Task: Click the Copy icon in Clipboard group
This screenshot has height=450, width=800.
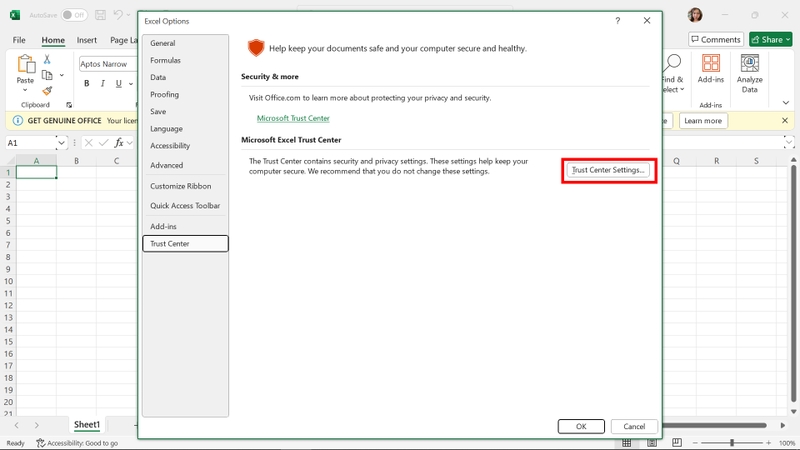Action: coord(47,76)
